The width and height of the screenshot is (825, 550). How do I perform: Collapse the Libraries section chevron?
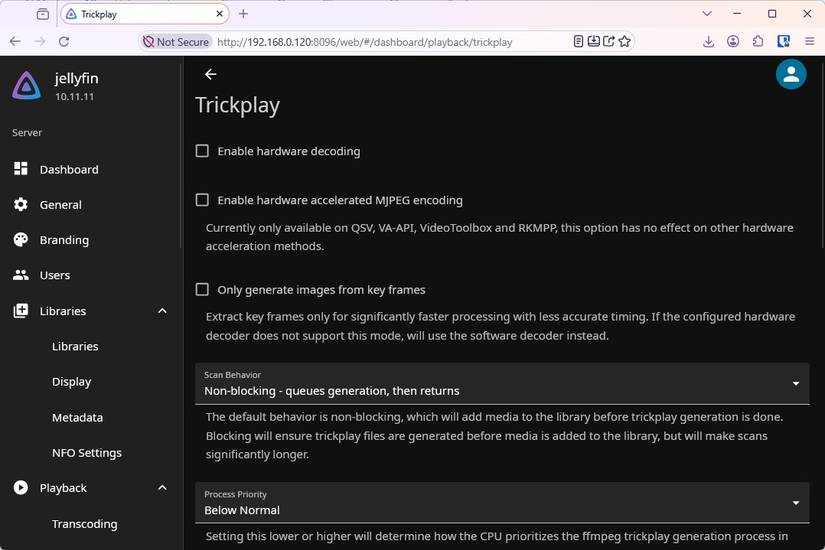tap(162, 311)
